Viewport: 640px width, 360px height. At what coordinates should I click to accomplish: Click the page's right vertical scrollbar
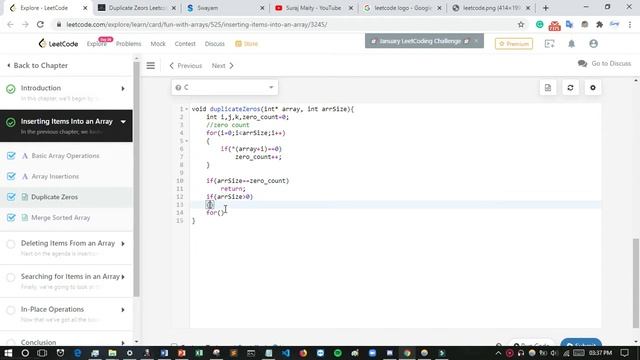(x=636, y=283)
